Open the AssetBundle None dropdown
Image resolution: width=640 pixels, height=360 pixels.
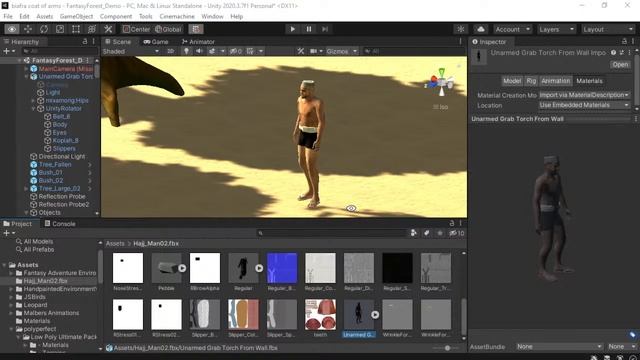(x=559, y=346)
